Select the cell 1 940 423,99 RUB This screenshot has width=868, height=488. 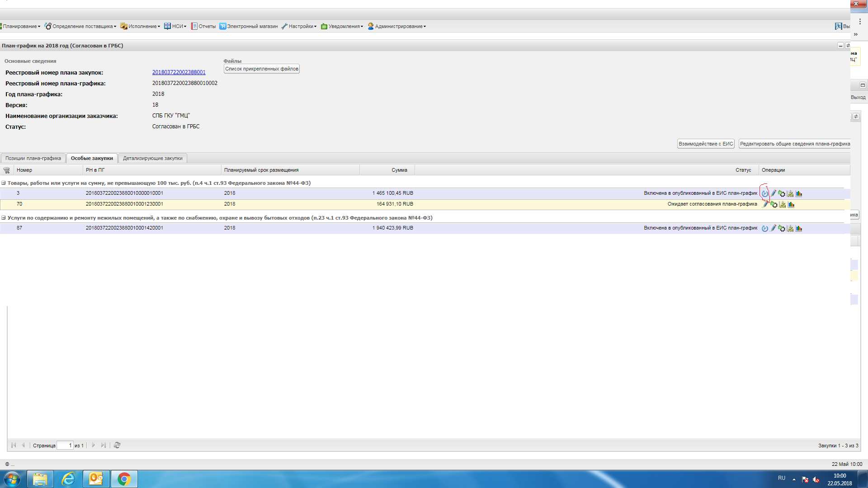click(392, 228)
